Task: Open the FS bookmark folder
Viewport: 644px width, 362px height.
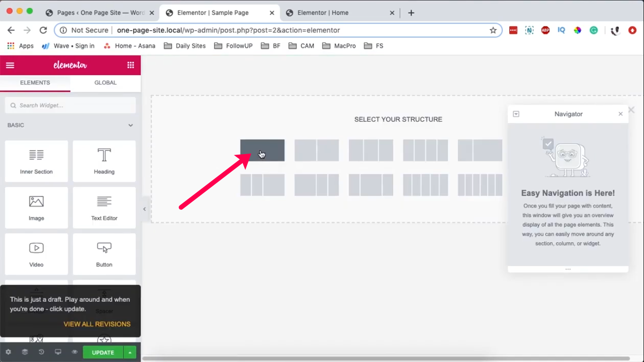Action: (373, 46)
